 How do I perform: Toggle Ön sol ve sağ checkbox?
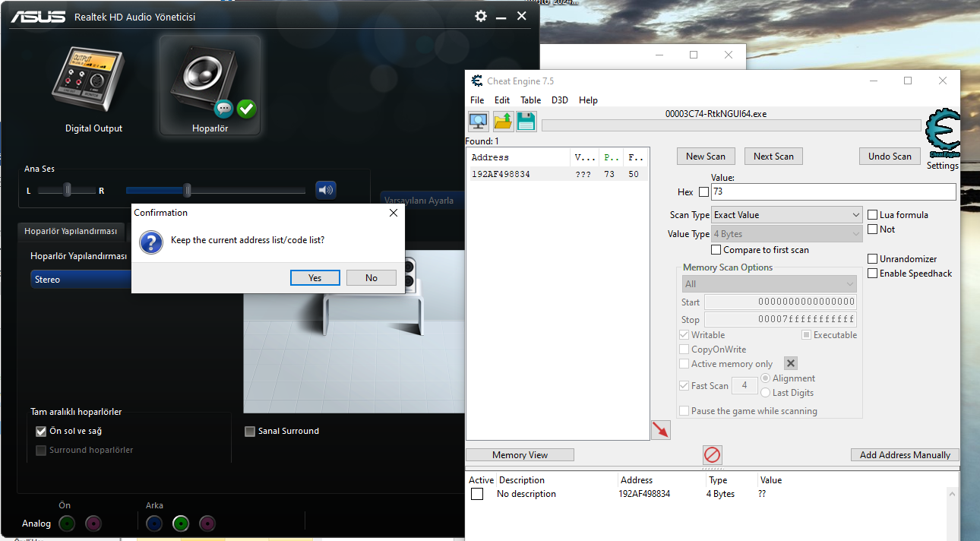[x=41, y=431]
